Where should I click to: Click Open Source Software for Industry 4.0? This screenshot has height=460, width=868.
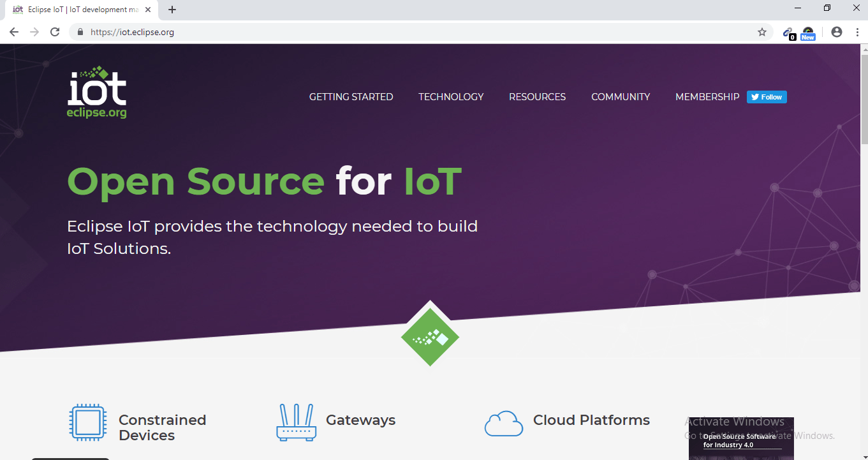(740, 440)
